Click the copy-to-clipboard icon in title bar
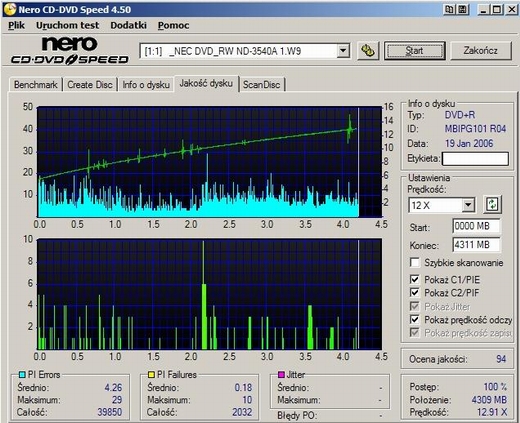Viewport: 520px width, 423px height. (449, 9)
